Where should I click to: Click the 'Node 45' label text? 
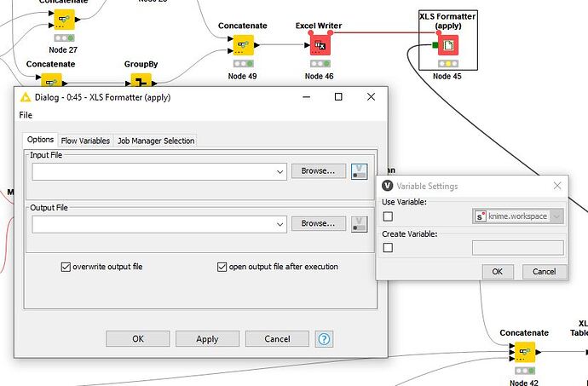click(x=447, y=76)
